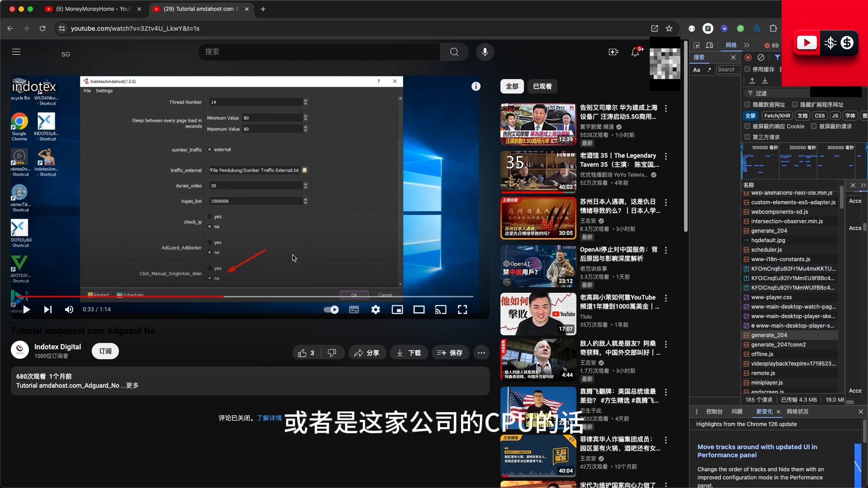
Task: Switch to the 网络状况 drawer tab
Action: pos(797,412)
